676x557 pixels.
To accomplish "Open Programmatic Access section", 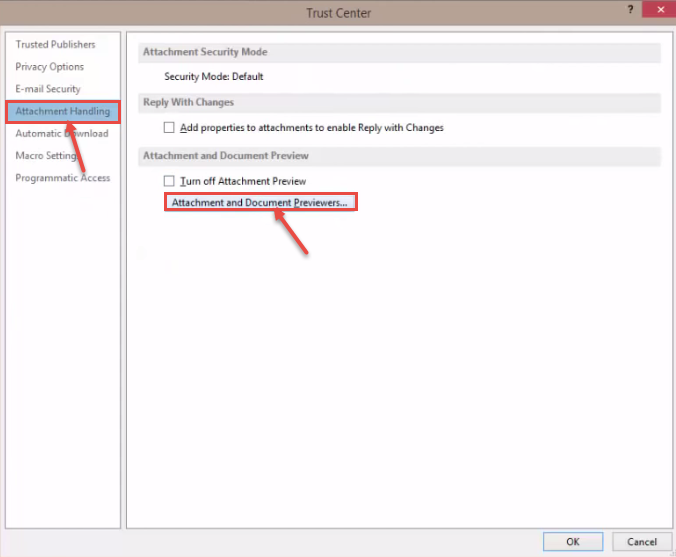I will pos(63,178).
